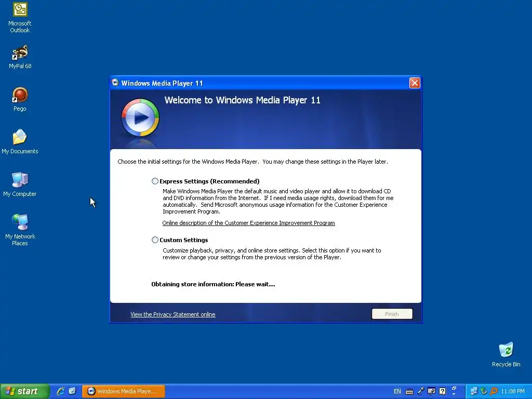This screenshot has width=532, height=399.
Task: Click the orange magnifier tray icon
Action: pos(494,391)
